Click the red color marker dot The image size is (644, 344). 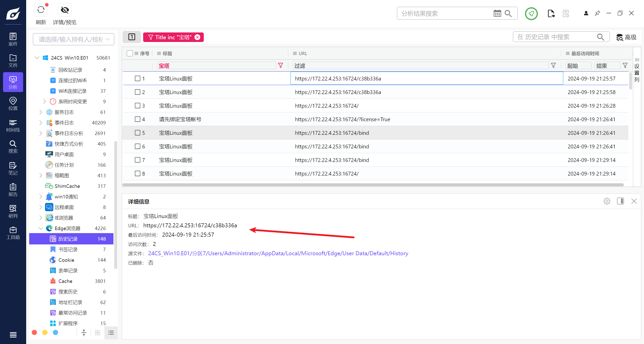click(x=34, y=333)
